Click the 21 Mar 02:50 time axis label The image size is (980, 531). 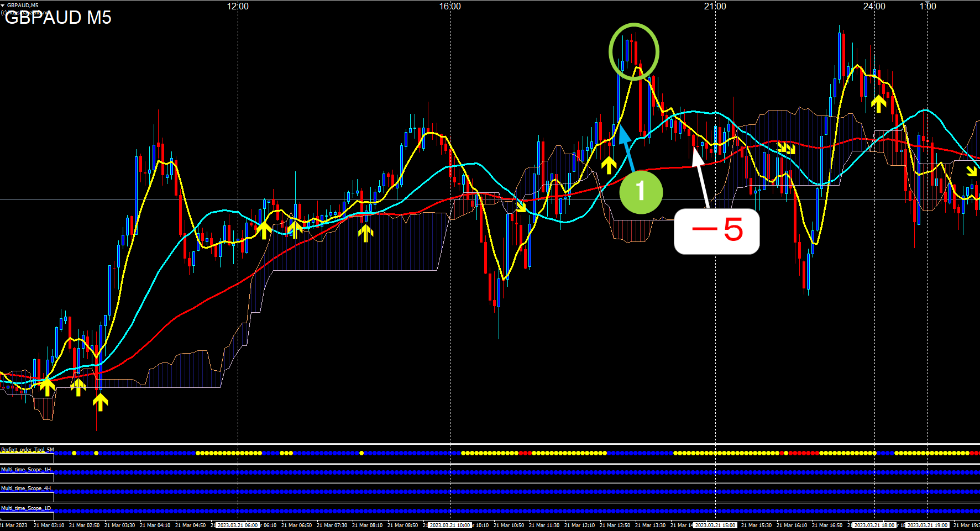(x=84, y=525)
